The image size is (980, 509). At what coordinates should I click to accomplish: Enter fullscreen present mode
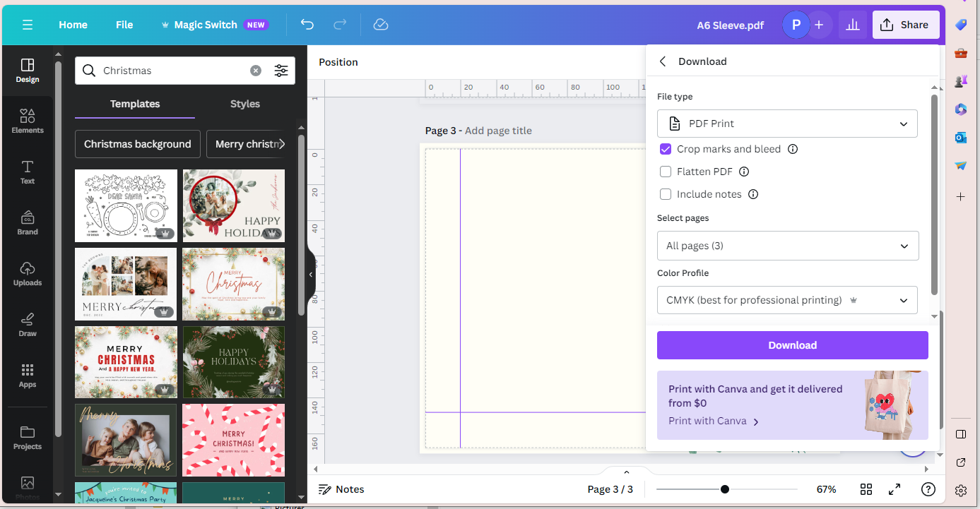point(895,489)
